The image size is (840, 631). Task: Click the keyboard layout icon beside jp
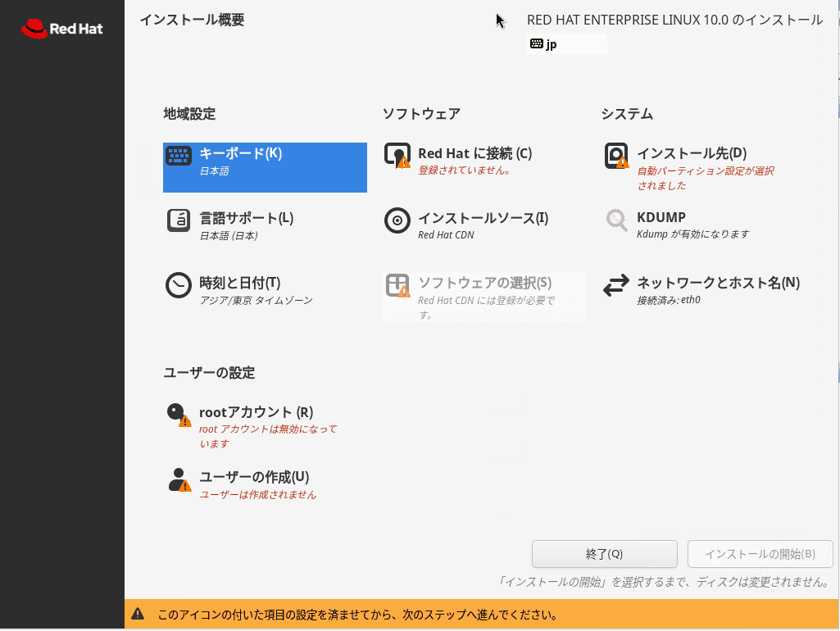pos(536,43)
